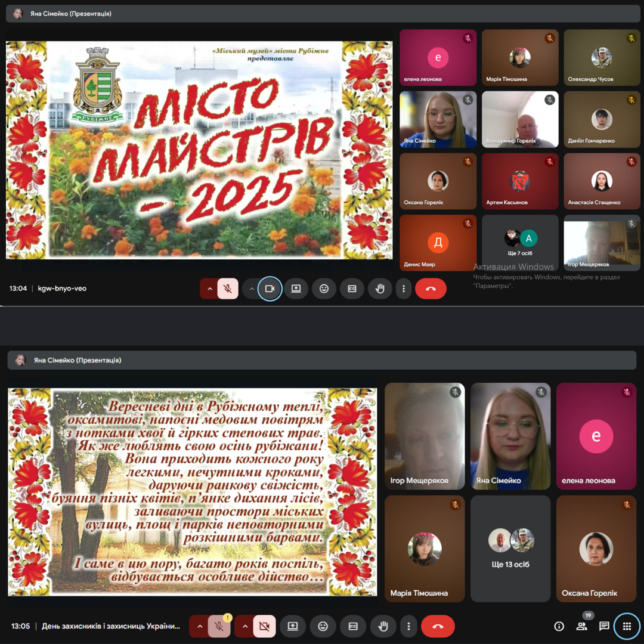Expand audio settings arrow in the 13:04 meeting

(209, 289)
